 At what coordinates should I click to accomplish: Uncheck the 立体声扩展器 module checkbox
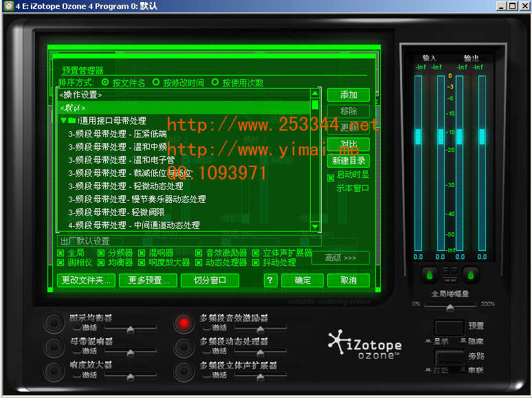[256, 253]
